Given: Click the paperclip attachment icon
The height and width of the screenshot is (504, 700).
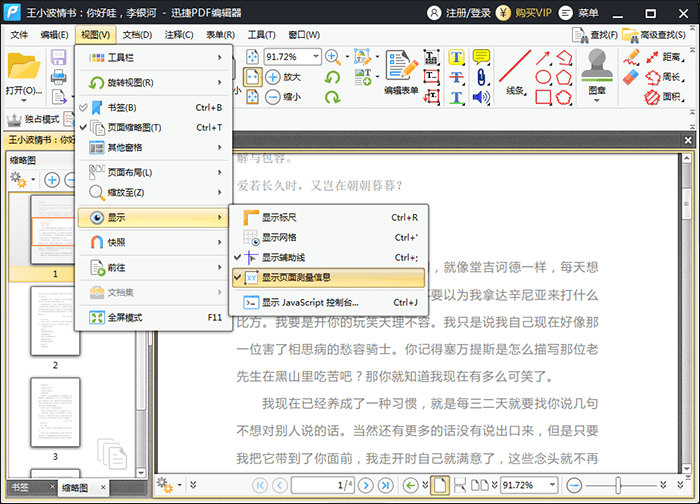Looking at the screenshot, I should (x=481, y=77).
